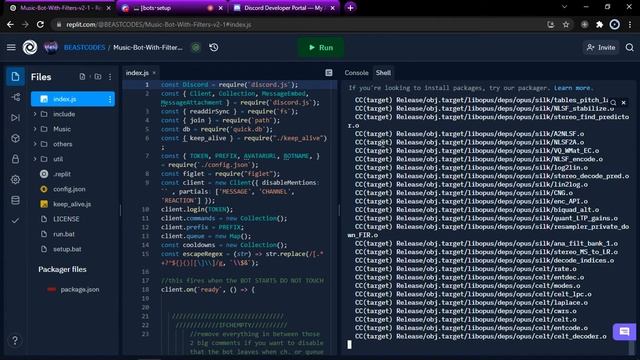
Task: Click the Invite button
Action: pyautogui.click(x=601, y=47)
